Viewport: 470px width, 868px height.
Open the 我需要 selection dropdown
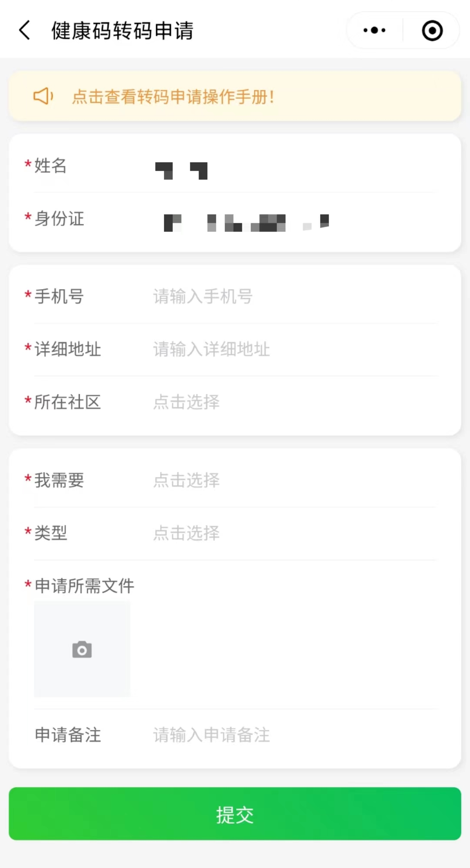pos(292,480)
